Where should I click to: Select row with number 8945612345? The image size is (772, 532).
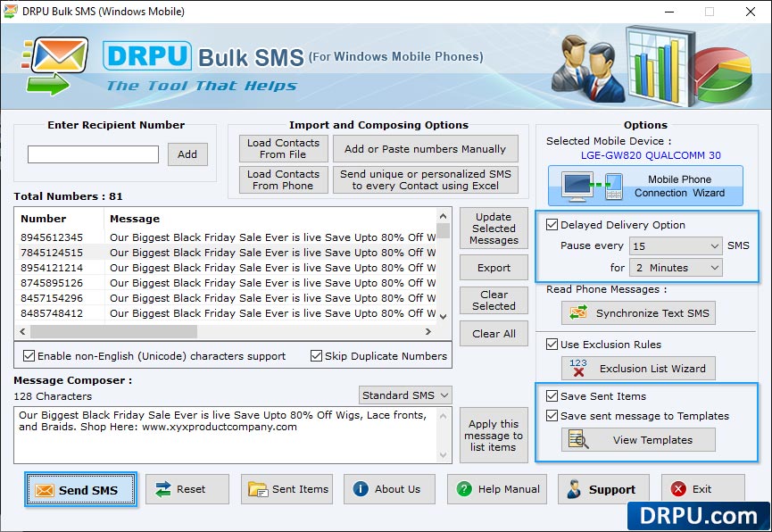click(228, 237)
